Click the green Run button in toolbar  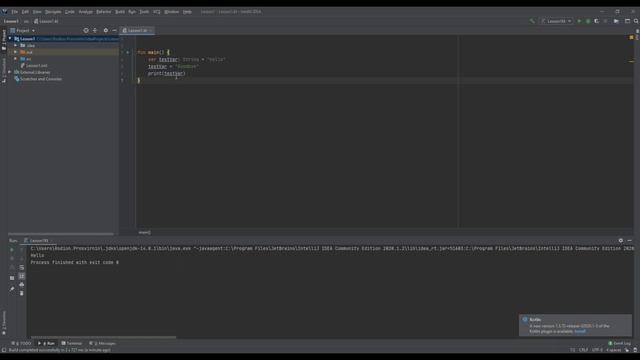(579, 21)
